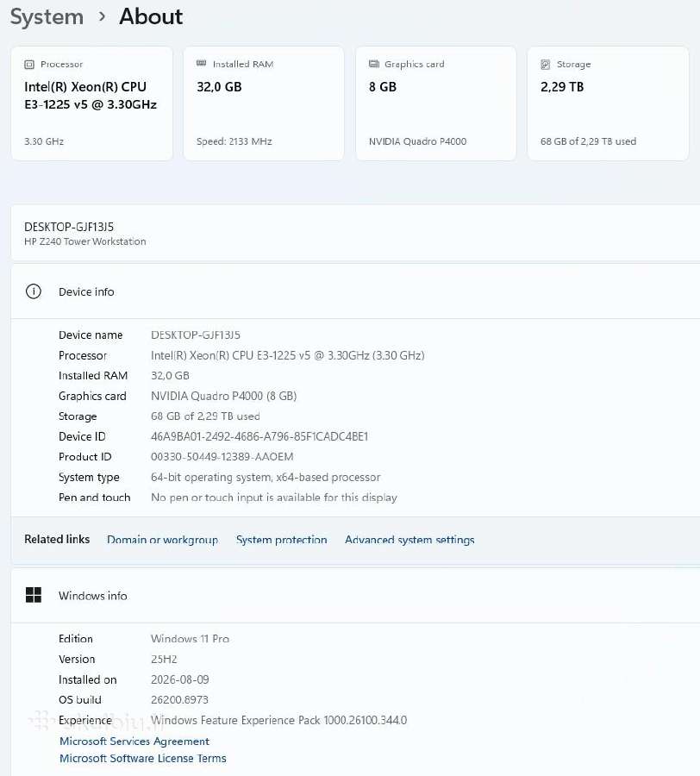Click the 2,29 TB storage heading
The height and width of the screenshot is (776, 700).
(x=562, y=87)
